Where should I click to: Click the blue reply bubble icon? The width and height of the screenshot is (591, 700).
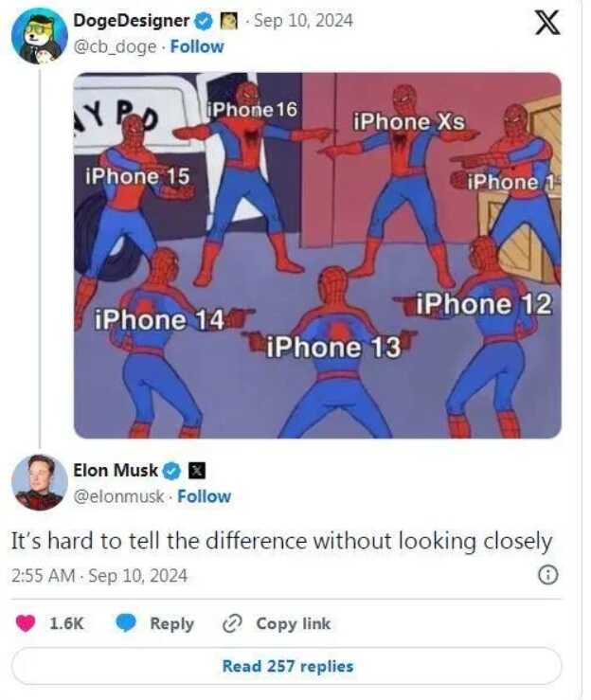[126, 623]
